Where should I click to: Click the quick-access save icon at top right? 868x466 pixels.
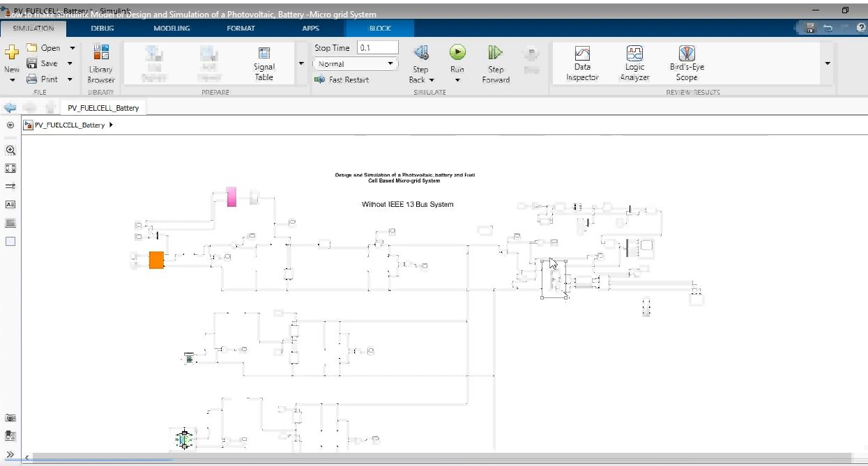click(810, 28)
